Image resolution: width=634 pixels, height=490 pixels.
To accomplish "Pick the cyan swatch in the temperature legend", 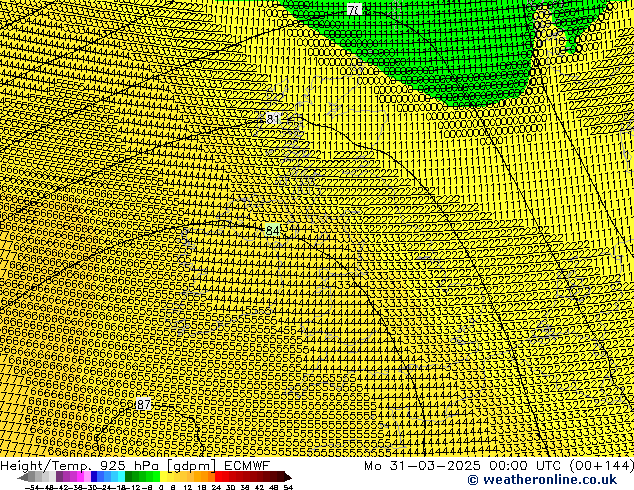I will (121, 476).
